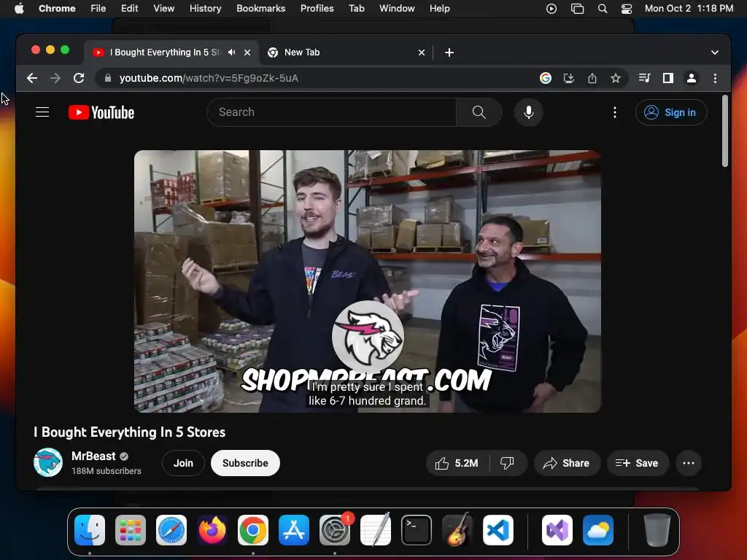The height and width of the screenshot is (560, 747).
Task: Open the Profiles menu
Action: (317, 9)
